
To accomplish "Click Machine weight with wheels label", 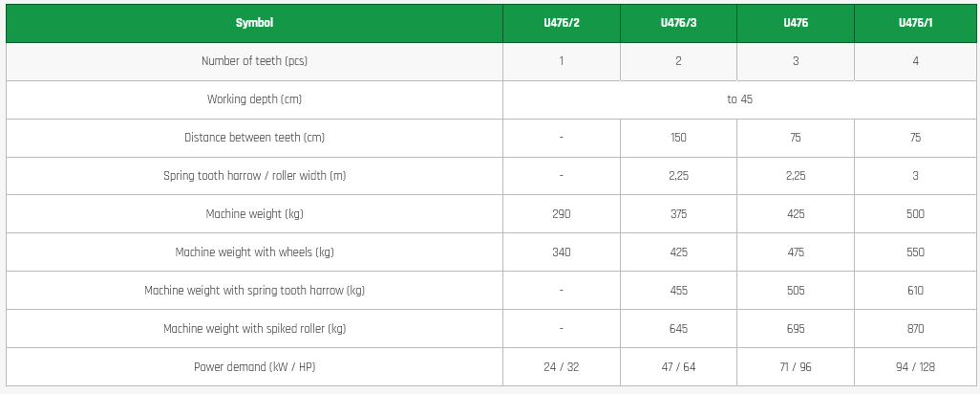I will pyautogui.click(x=254, y=252).
